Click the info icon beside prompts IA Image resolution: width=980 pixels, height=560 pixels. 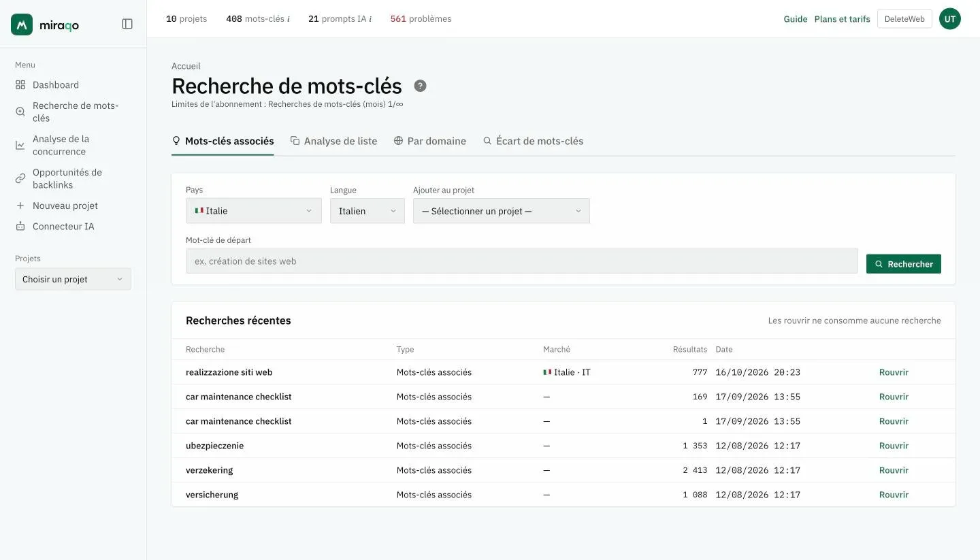point(370,19)
